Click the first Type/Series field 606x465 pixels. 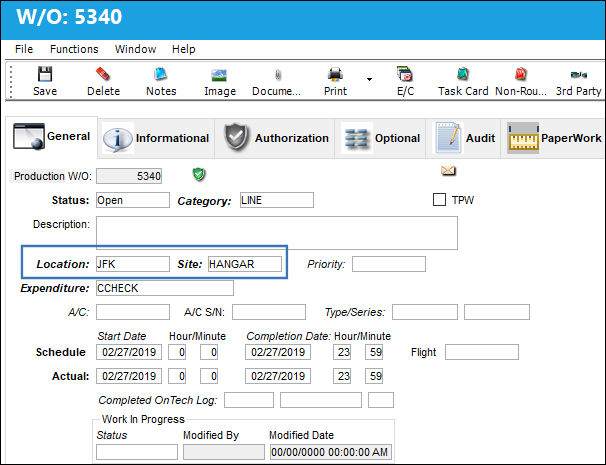(425, 312)
